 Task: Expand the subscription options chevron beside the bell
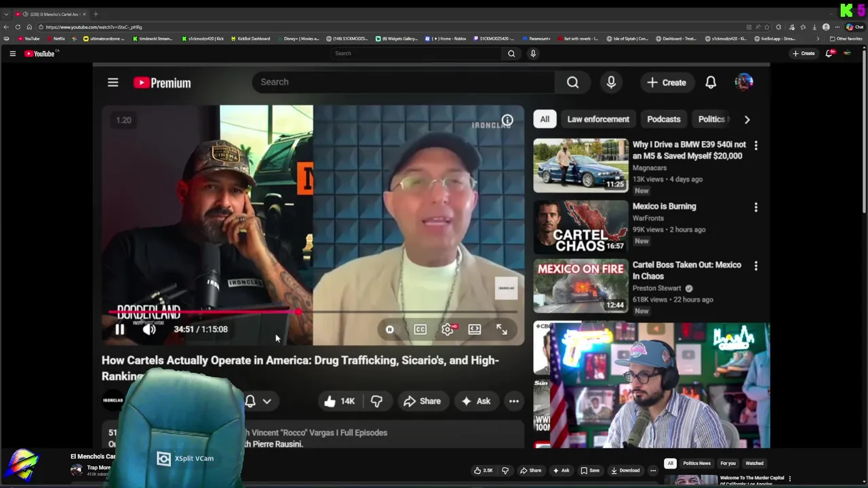pyautogui.click(x=267, y=401)
